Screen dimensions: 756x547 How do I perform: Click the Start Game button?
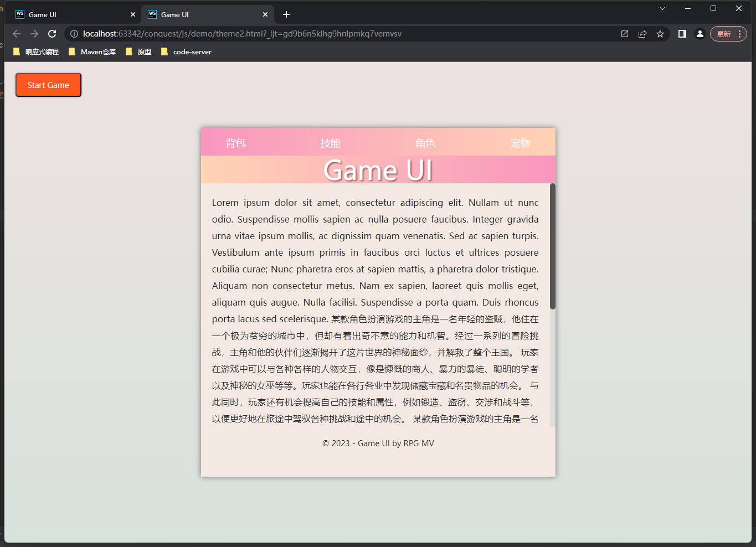point(48,85)
